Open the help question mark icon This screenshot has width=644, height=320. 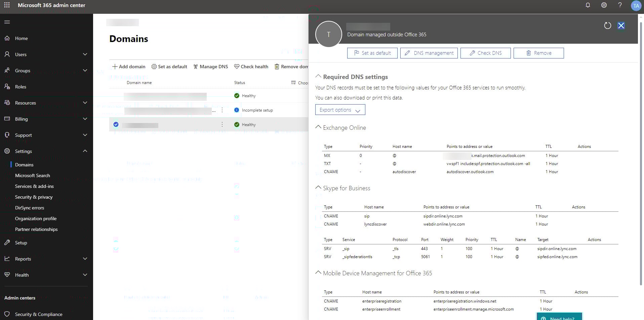point(620,5)
